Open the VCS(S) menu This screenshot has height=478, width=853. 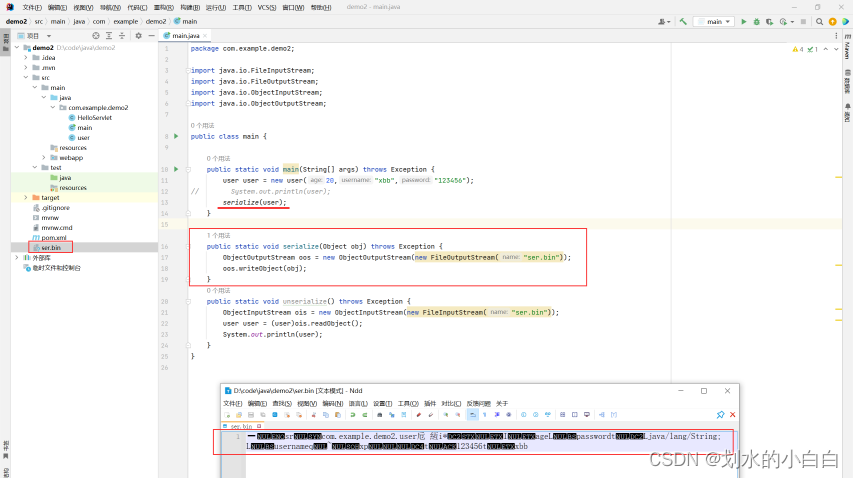click(x=267, y=8)
